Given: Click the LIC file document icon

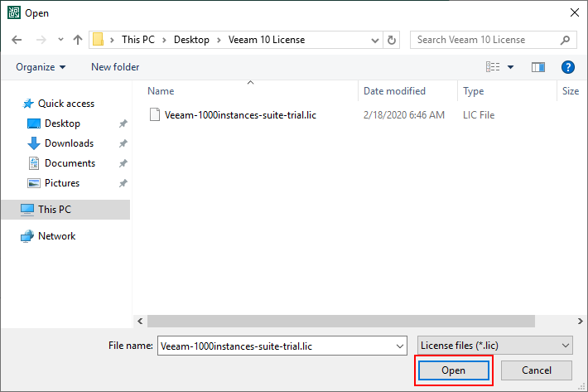Looking at the screenshot, I should 155,114.
